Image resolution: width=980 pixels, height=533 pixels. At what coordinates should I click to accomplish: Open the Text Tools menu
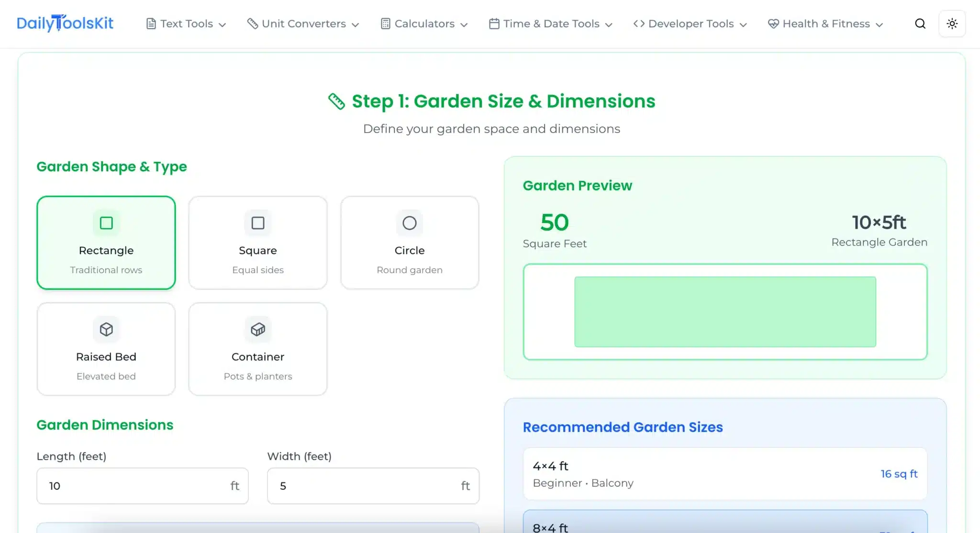coord(186,23)
